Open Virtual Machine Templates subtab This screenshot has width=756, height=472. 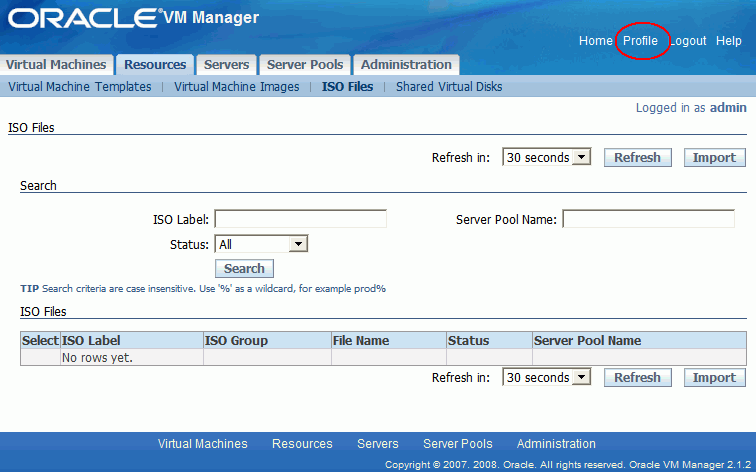click(x=80, y=87)
